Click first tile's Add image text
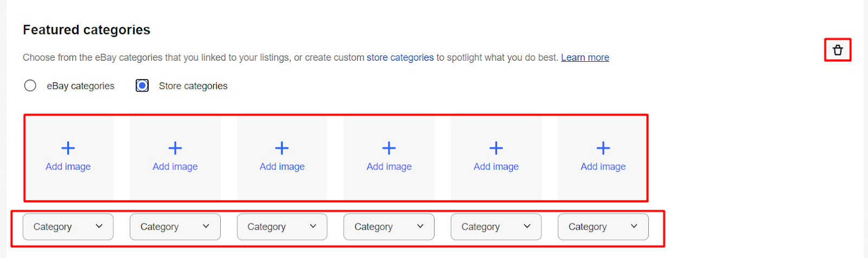This screenshot has width=868, height=258. (68, 166)
